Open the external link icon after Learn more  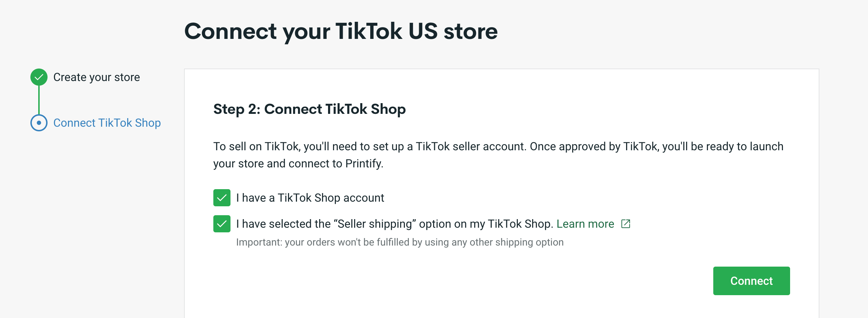[626, 224]
